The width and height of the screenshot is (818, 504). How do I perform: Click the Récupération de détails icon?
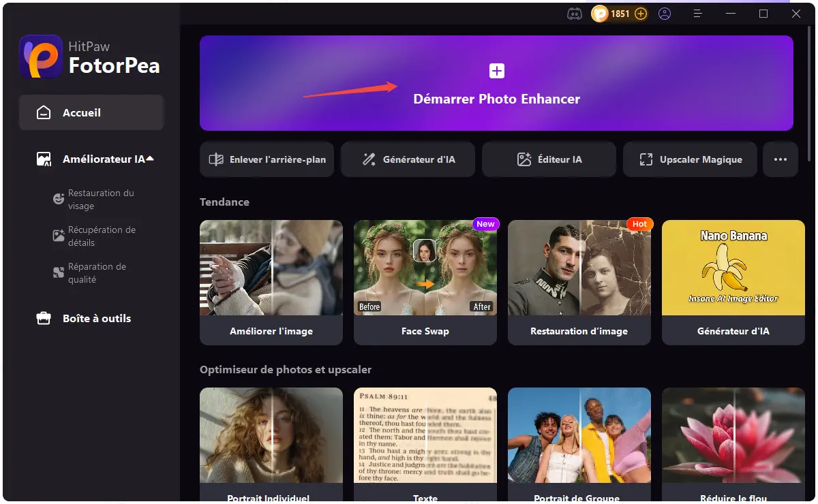(58, 235)
